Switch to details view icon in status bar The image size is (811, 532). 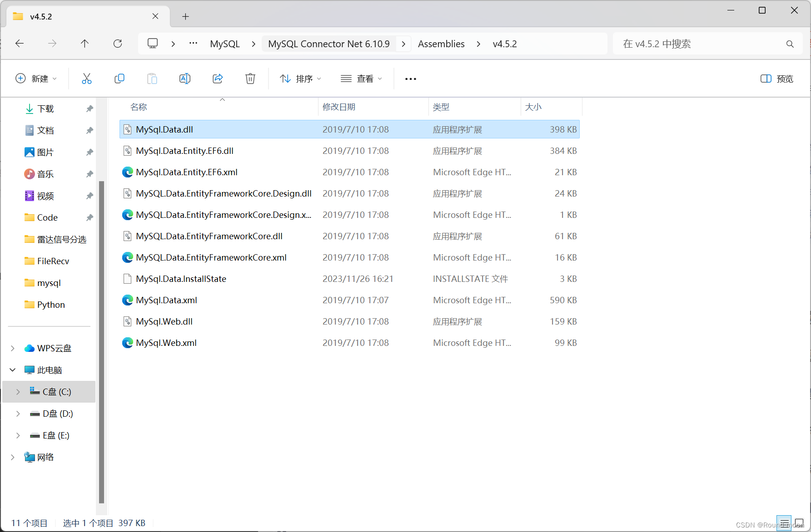(x=785, y=522)
